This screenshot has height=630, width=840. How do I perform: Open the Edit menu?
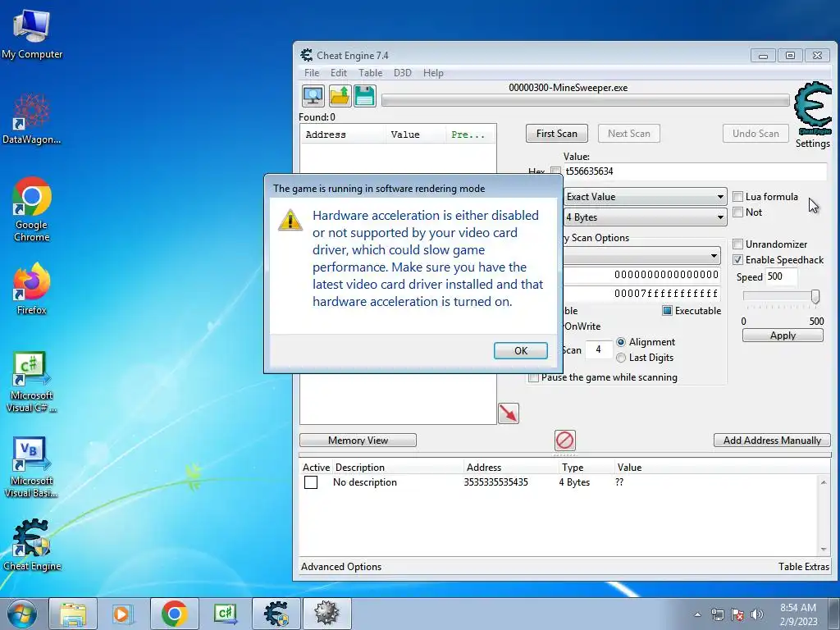(338, 73)
